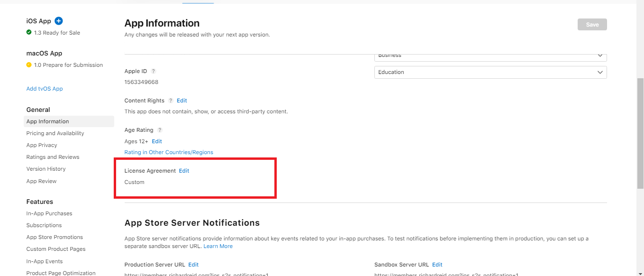Edit the Production Server URL

click(x=193, y=265)
